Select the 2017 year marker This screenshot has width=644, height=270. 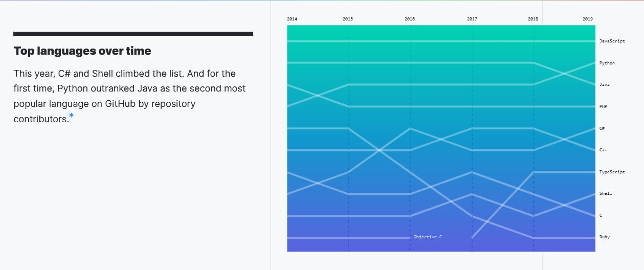click(472, 19)
